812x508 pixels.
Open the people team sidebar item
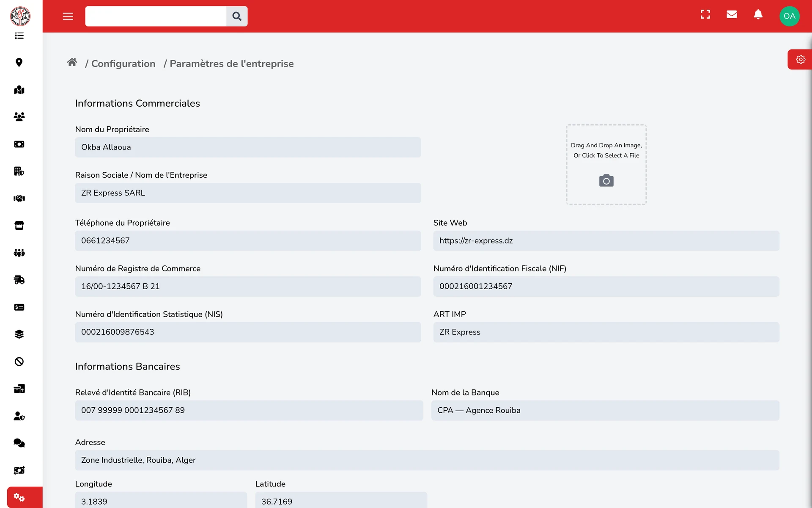[19, 253]
